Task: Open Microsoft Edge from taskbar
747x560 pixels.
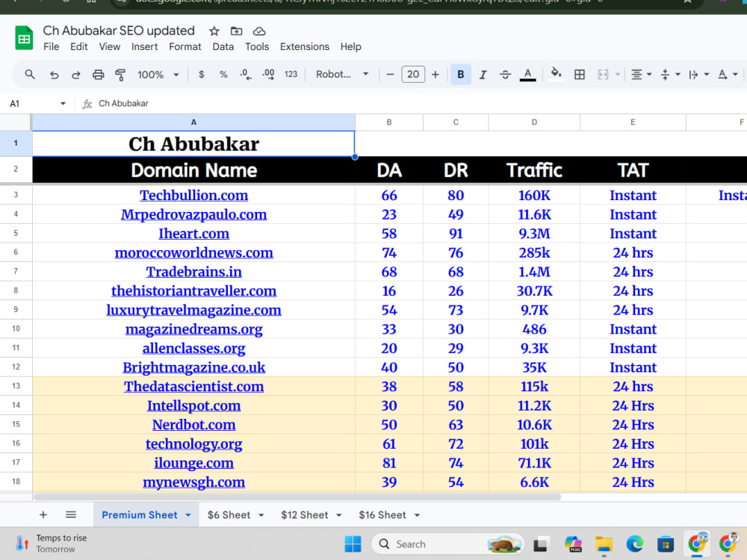Action: pos(634,544)
